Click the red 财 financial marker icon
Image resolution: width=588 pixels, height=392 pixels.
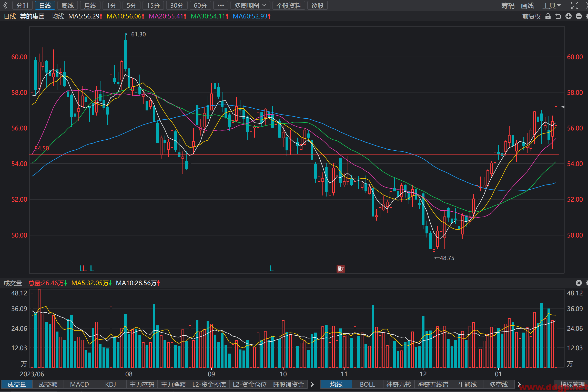[340, 269]
